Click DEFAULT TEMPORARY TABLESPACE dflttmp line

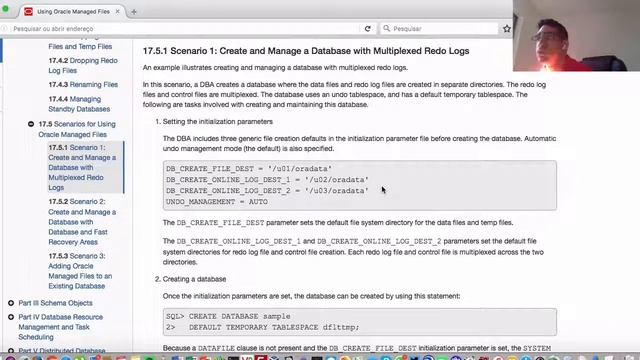click(262, 327)
